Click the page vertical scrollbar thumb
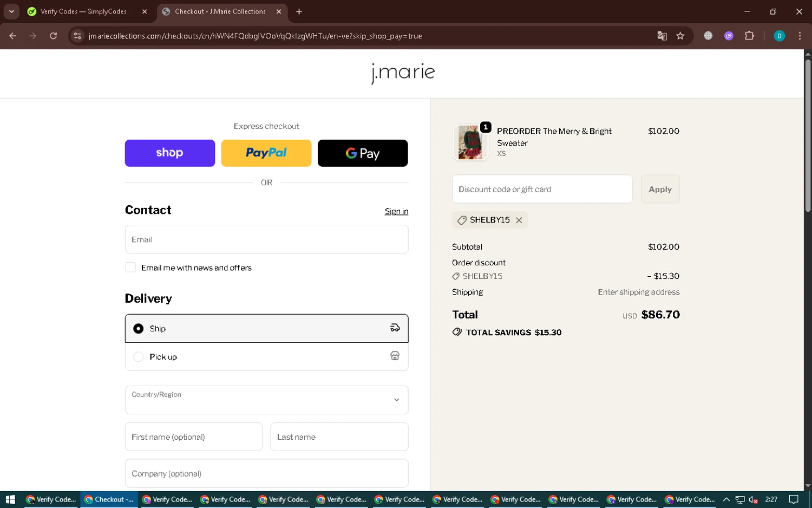 (808, 135)
